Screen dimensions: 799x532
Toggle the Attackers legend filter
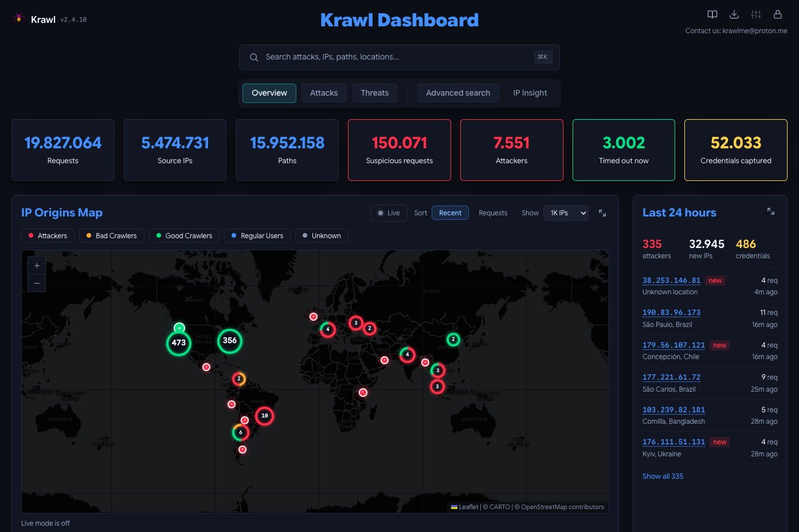pyautogui.click(x=48, y=236)
